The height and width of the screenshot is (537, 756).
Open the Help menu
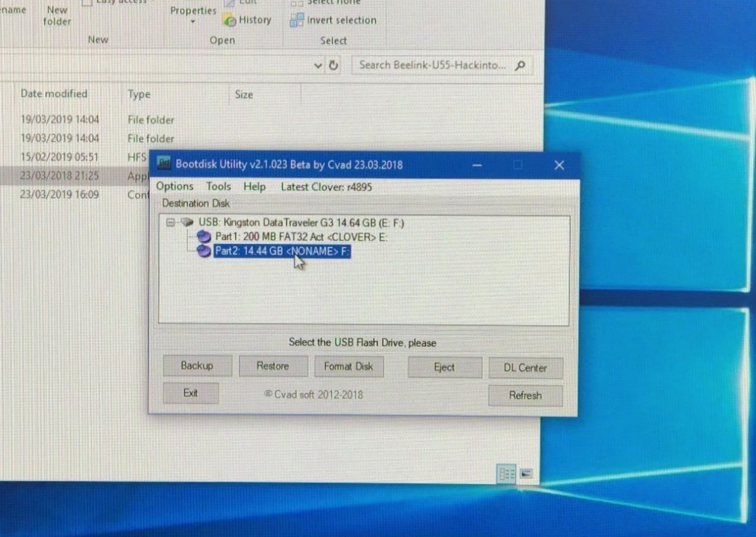pyautogui.click(x=254, y=187)
